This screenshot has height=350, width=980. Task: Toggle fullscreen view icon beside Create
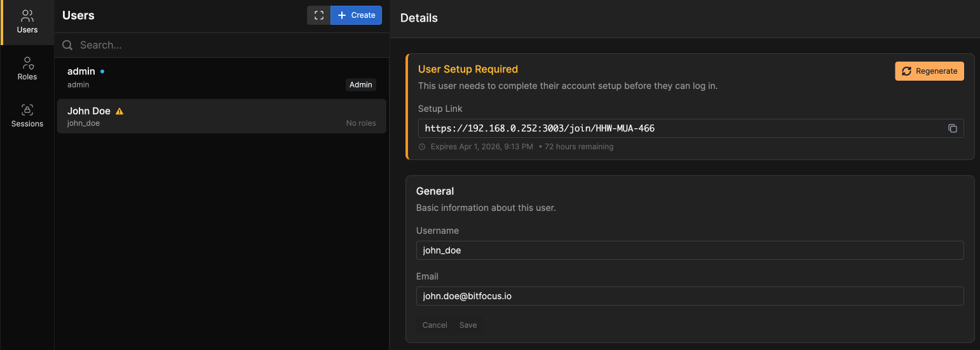[319, 15]
